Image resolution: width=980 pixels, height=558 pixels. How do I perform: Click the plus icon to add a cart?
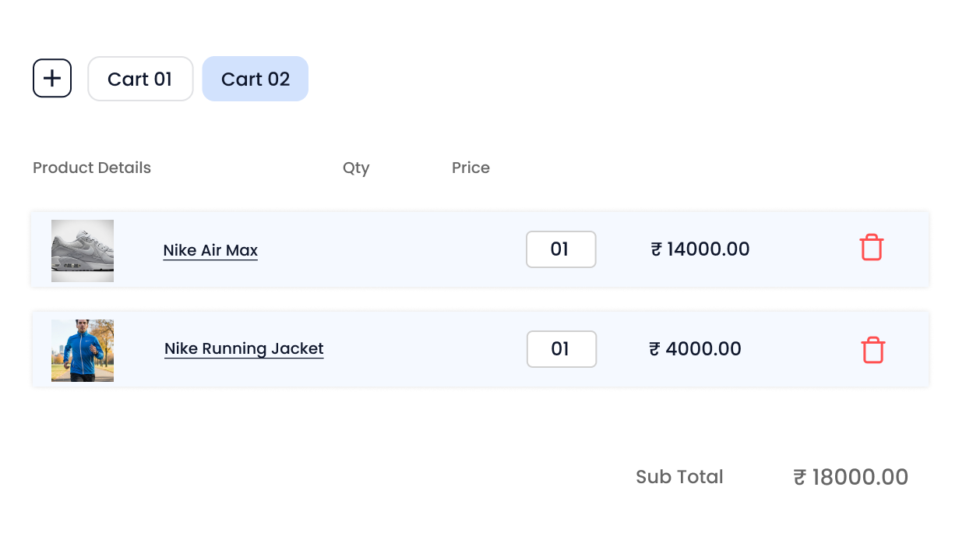[52, 79]
